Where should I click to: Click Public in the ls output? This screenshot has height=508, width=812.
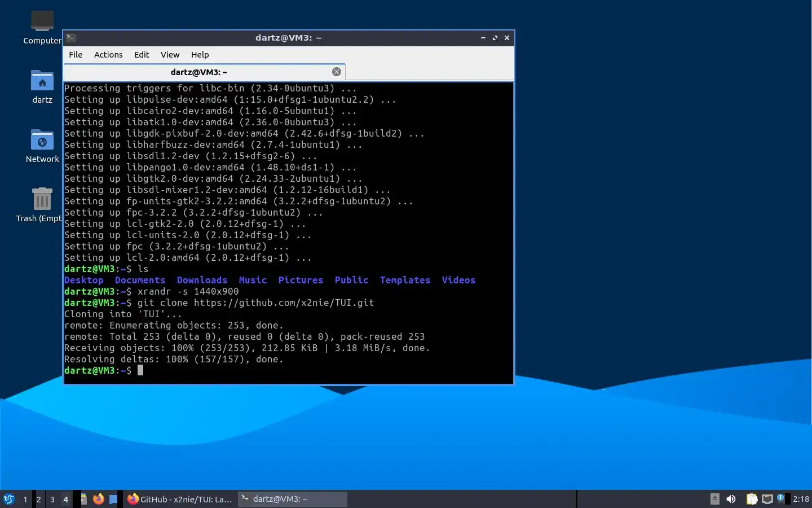[x=352, y=280]
